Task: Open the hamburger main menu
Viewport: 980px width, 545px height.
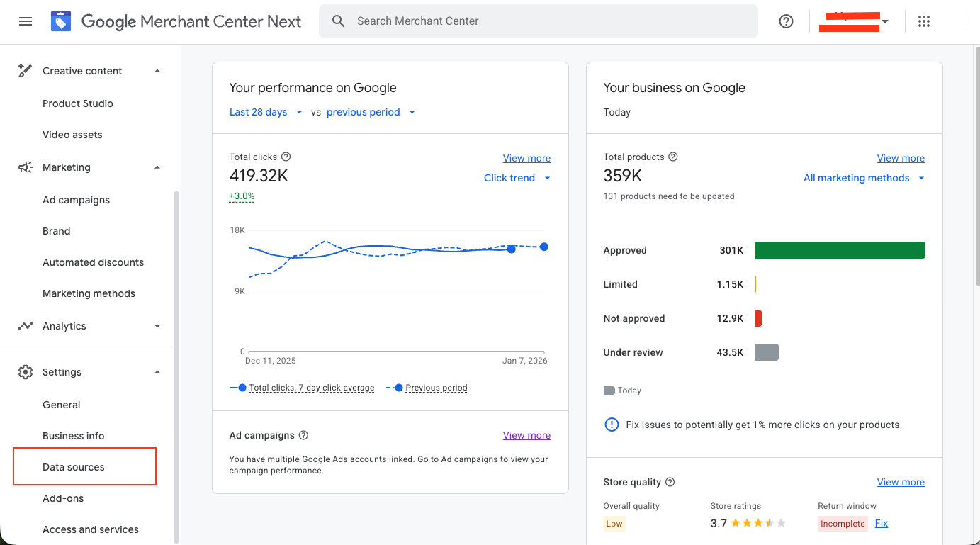Action: click(26, 21)
